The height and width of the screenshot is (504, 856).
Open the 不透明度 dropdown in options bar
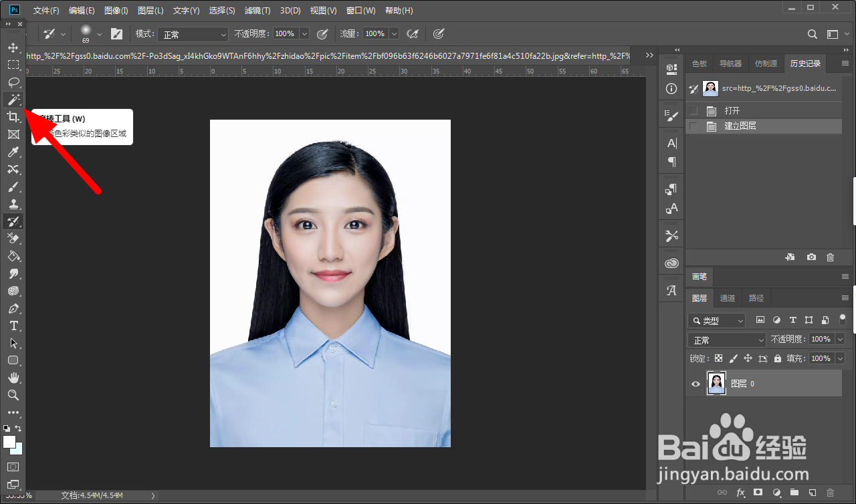click(304, 33)
